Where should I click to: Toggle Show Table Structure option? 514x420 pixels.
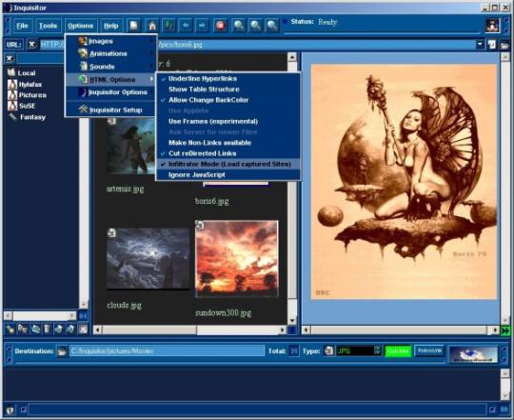point(228,90)
